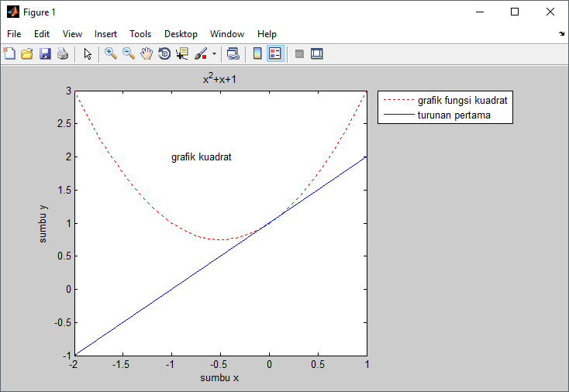Select the Zoom In magnifier tool
Image resolution: width=569 pixels, height=392 pixels.
tap(111, 53)
